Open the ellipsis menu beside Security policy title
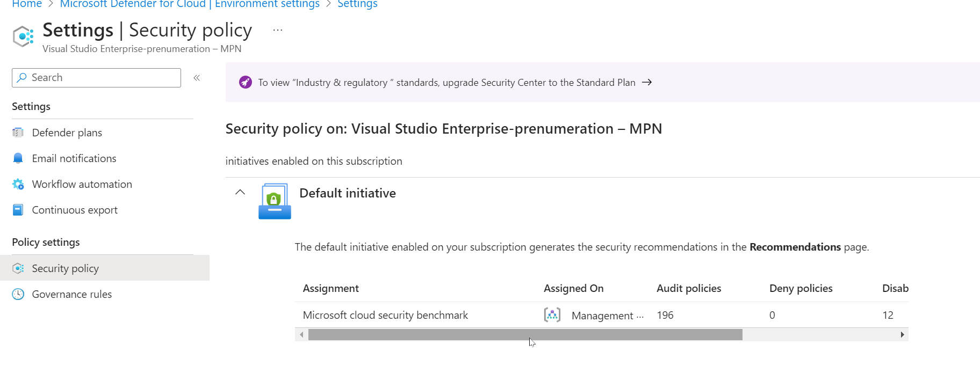Viewport: 980px width, 366px height. pyautogui.click(x=277, y=30)
